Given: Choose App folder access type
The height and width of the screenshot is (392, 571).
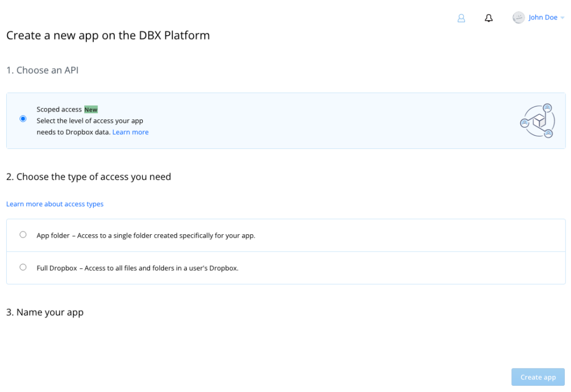Looking at the screenshot, I should [x=23, y=234].
